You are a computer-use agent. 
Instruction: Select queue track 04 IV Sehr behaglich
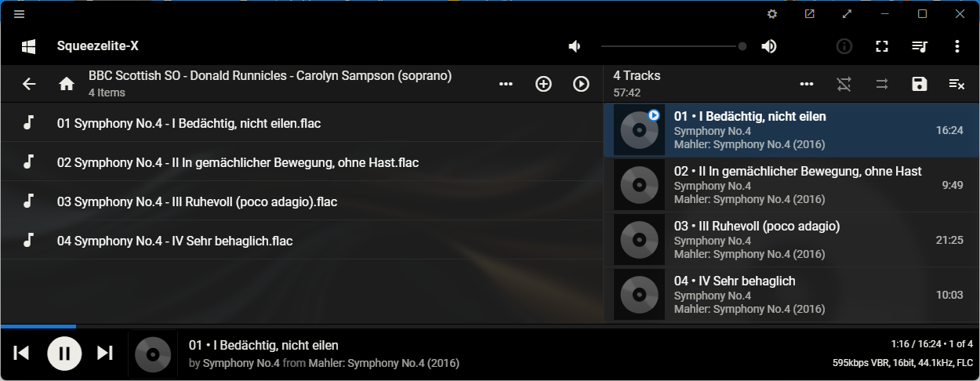click(784, 294)
